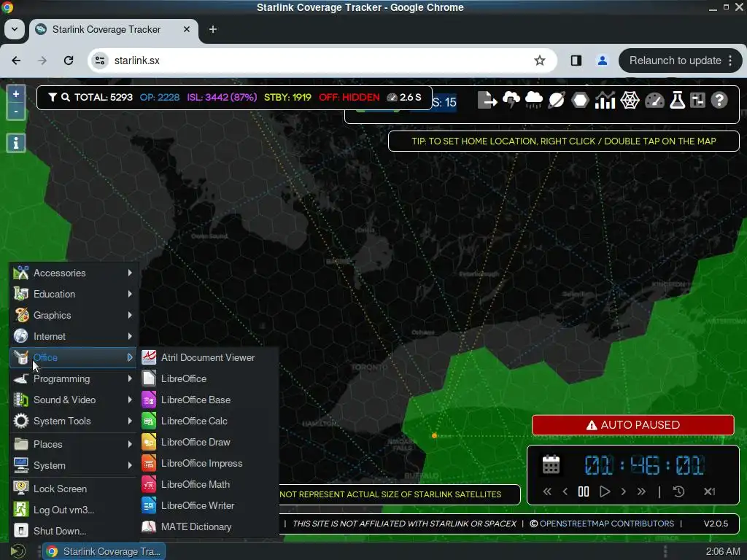Screen dimensions: 747x560
Task: Expand the System submenu
Action: pos(74,465)
